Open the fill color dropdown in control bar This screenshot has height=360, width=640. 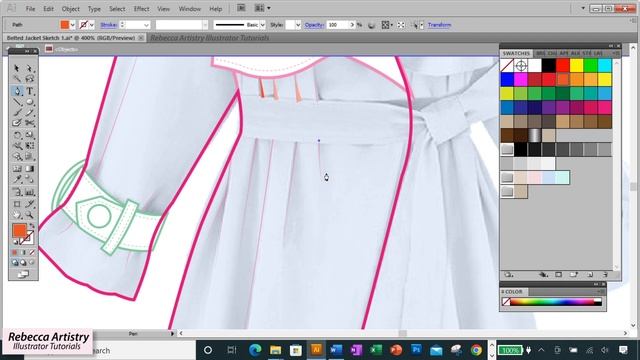click(x=73, y=25)
